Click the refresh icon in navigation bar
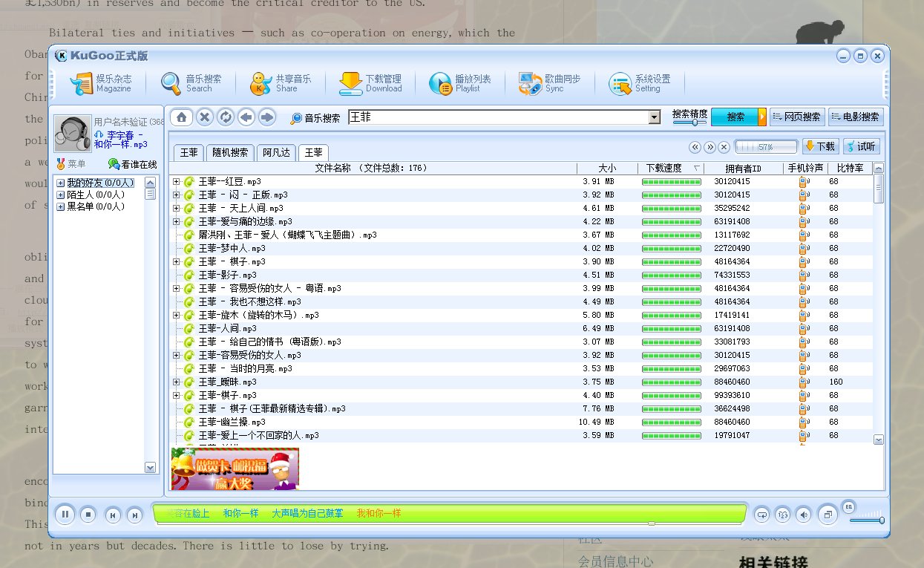 (226, 117)
